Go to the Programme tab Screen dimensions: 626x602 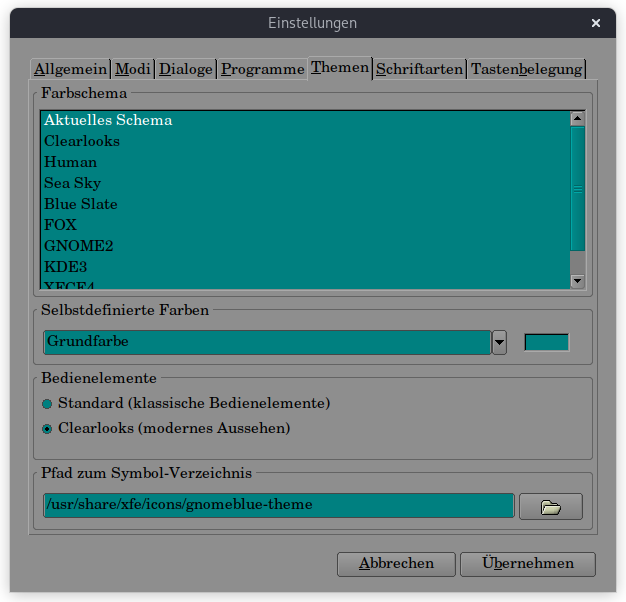click(x=262, y=69)
